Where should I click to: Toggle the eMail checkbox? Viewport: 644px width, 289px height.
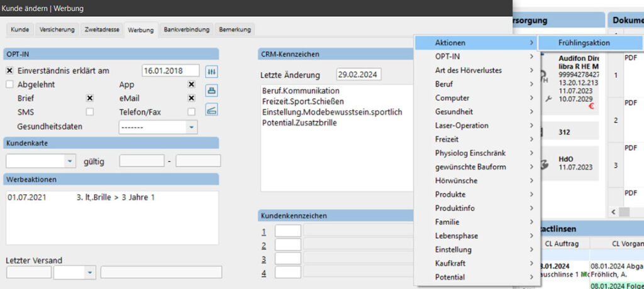tap(191, 98)
